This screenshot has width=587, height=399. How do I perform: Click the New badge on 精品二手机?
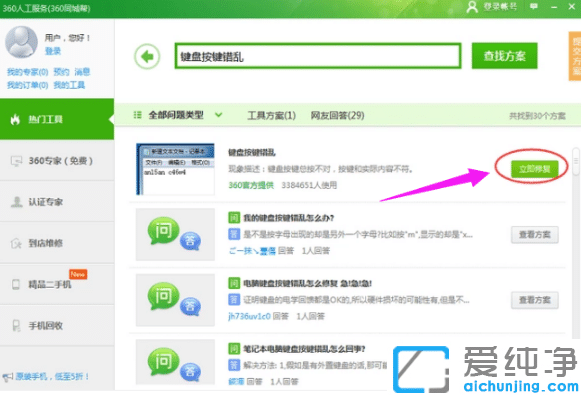pyautogui.click(x=78, y=274)
